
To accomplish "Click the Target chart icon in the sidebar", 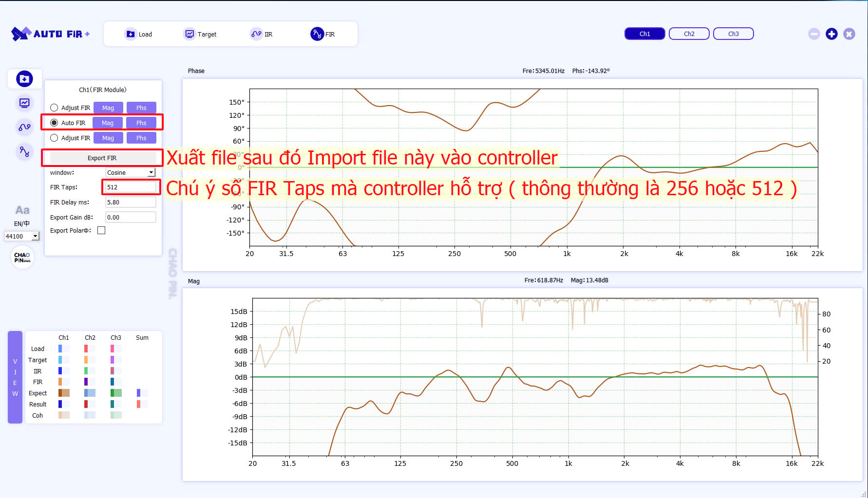I will [24, 103].
